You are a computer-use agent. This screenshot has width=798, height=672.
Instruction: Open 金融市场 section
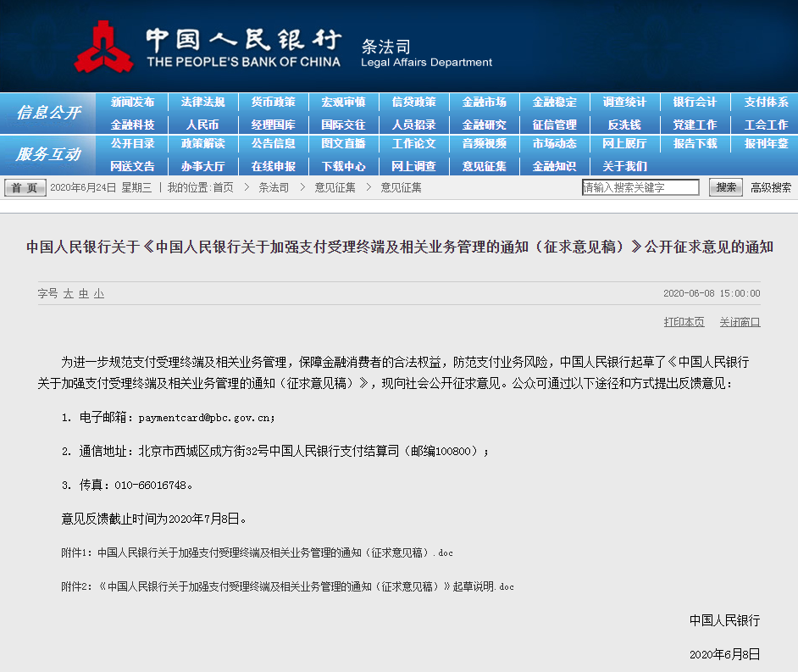484,103
